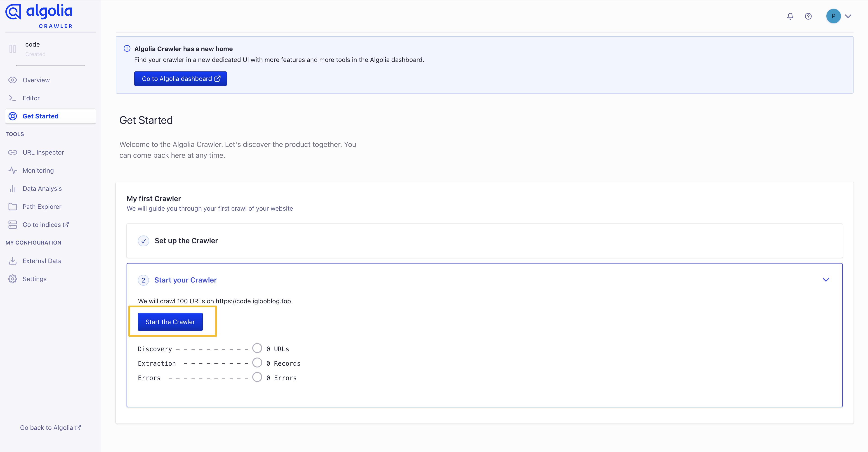Click the info icon in the banner
This screenshot has width=868, height=452.
click(x=127, y=49)
